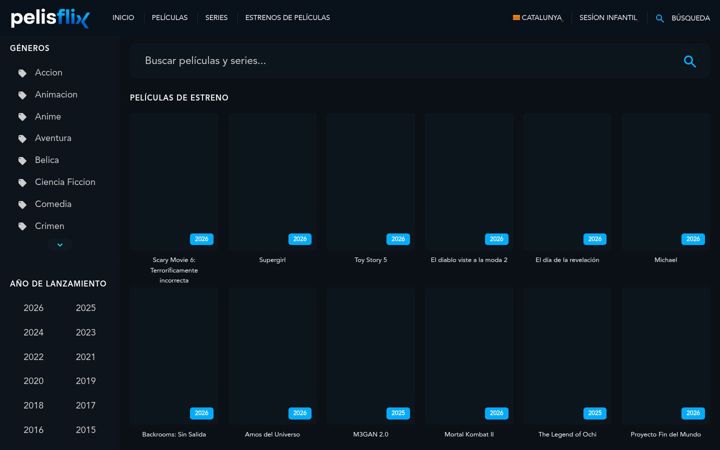
Task: Click the tag icon next to Crimen
Action: click(x=22, y=226)
